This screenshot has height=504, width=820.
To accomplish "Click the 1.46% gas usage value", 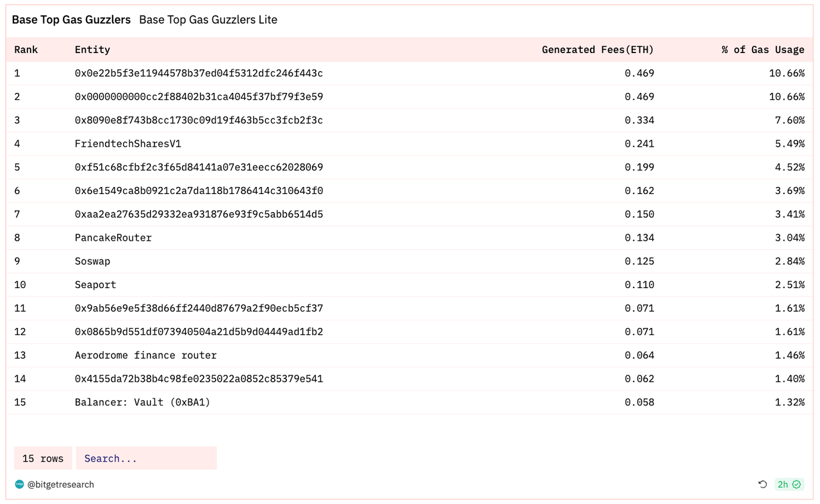I will pyautogui.click(x=790, y=355).
